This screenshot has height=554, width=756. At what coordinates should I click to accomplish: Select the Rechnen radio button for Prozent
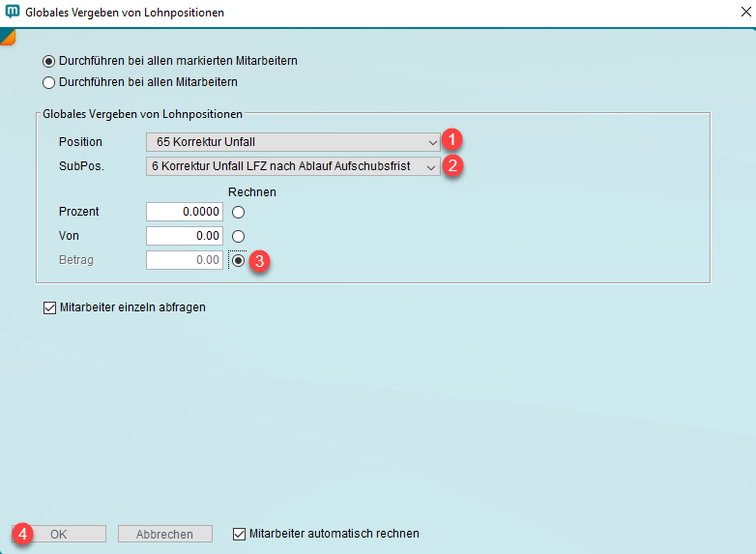pyautogui.click(x=238, y=212)
